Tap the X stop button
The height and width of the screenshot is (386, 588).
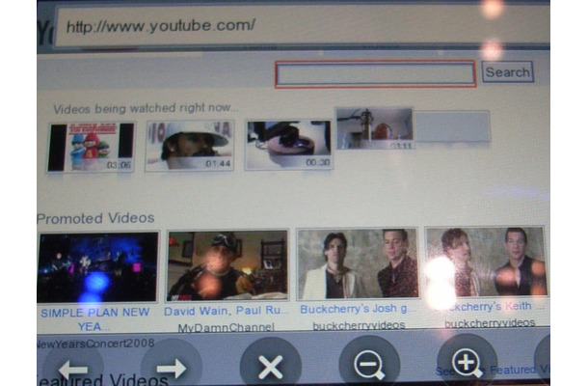pos(270,366)
